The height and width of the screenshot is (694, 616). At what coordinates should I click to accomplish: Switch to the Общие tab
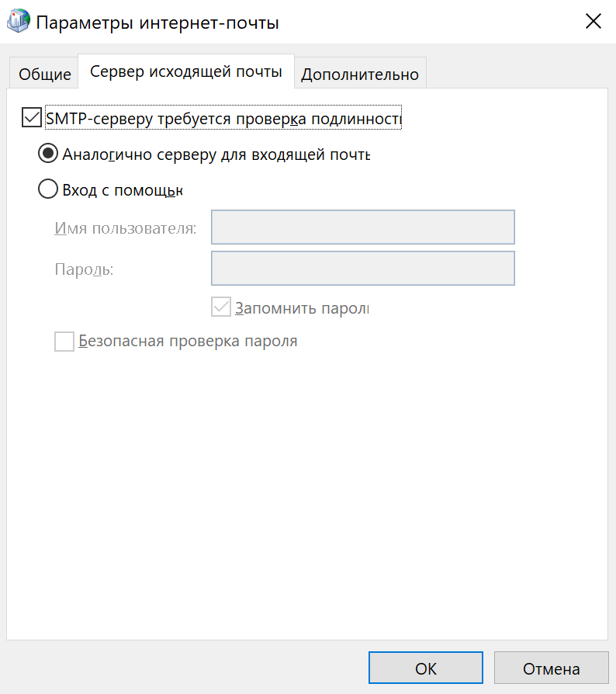(x=44, y=73)
